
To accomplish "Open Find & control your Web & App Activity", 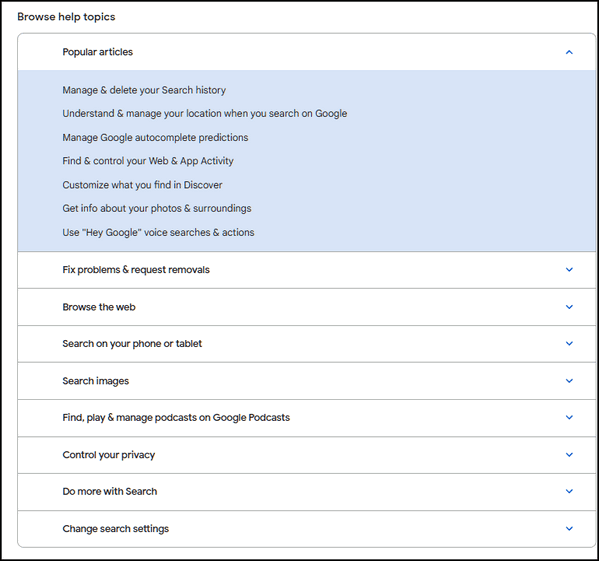I will [x=148, y=161].
